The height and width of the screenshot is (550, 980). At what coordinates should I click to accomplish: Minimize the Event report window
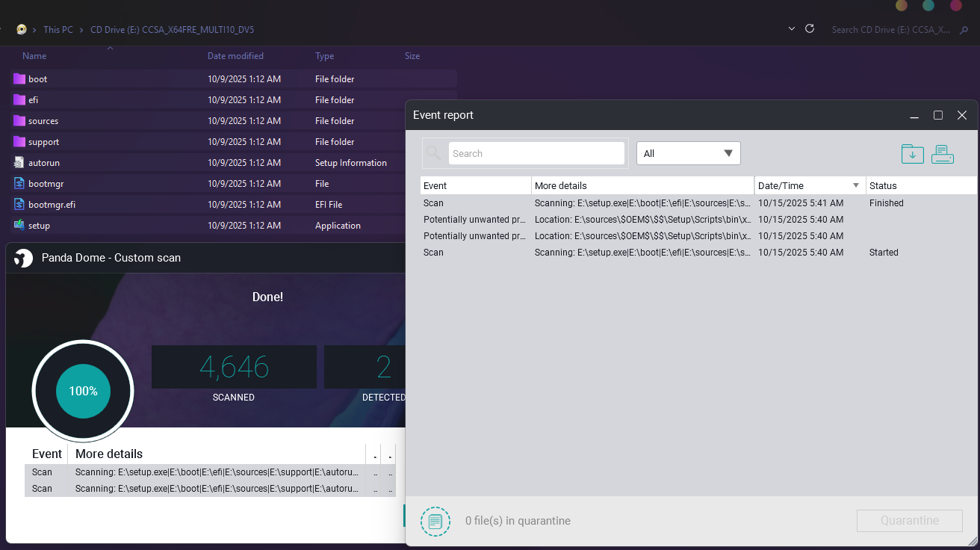[x=914, y=116]
